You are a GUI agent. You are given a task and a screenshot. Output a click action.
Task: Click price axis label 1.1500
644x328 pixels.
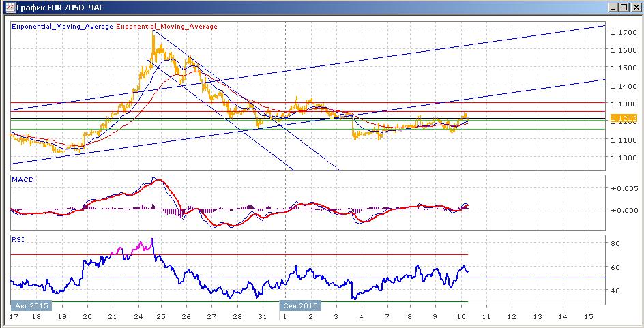pos(624,68)
